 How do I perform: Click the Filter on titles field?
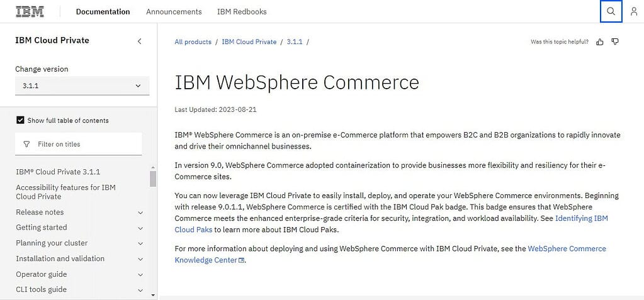point(79,144)
